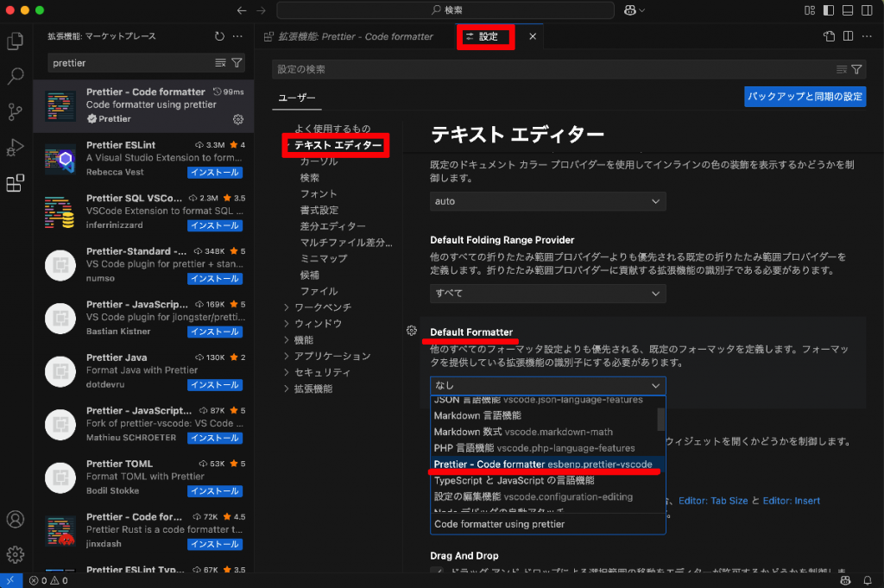This screenshot has height=588, width=884.
Task: Select テキスト エディター in settings tree
Action: tap(338, 145)
